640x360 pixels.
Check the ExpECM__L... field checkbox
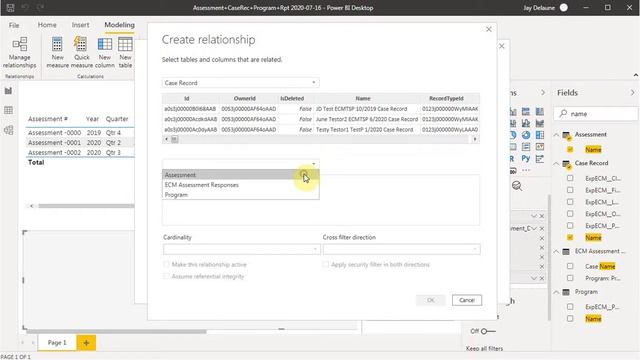[570, 202]
